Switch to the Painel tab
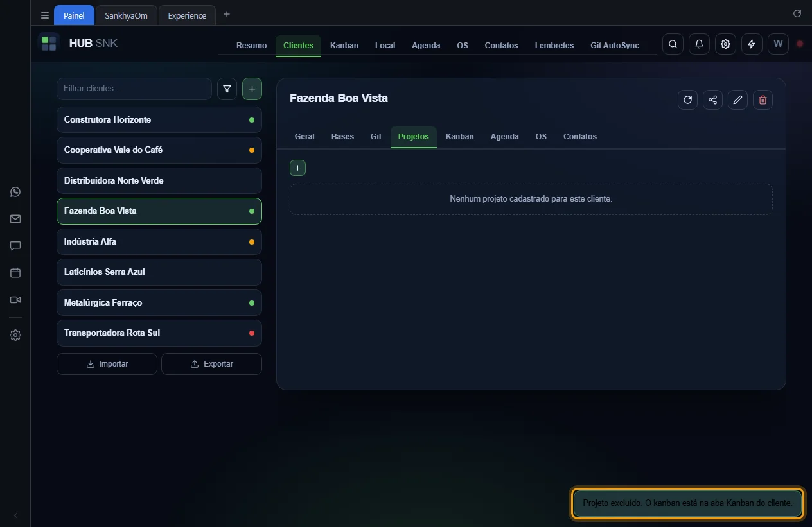This screenshot has height=527, width=812. coord(74,15)
